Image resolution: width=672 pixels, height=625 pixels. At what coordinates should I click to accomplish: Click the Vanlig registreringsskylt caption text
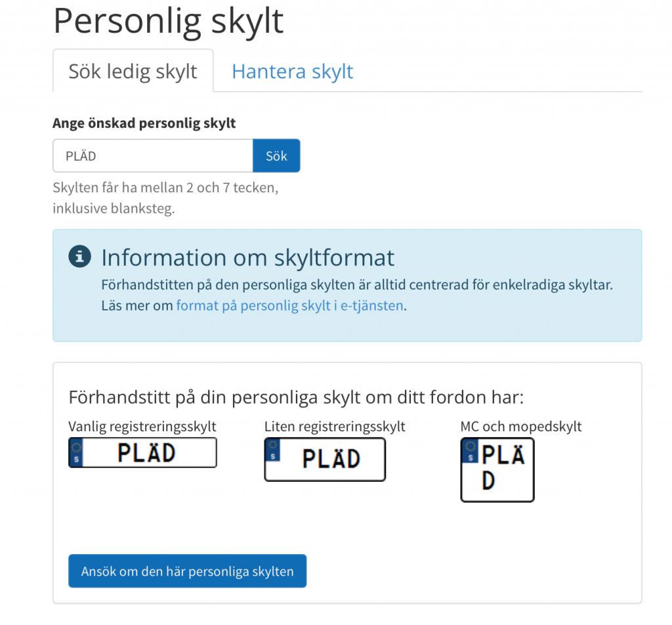pyautogui.click(x=142, y=427)
